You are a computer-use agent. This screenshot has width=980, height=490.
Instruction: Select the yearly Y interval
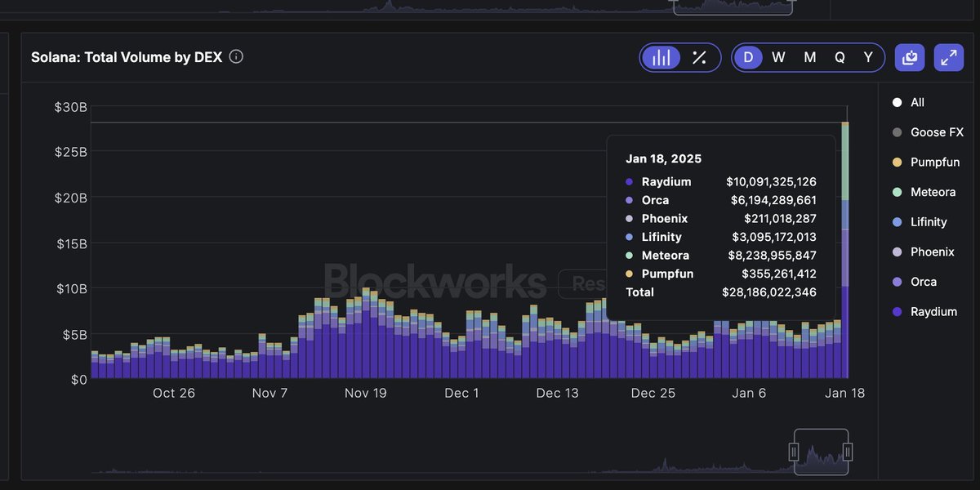[x=868, y=57]
